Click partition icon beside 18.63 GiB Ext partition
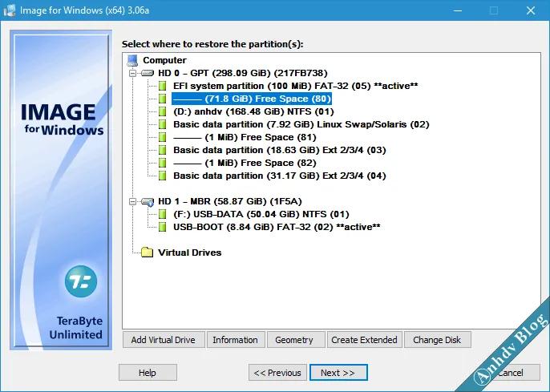The image size is (550, 392). pyautogui.click(x=162, y=150)
